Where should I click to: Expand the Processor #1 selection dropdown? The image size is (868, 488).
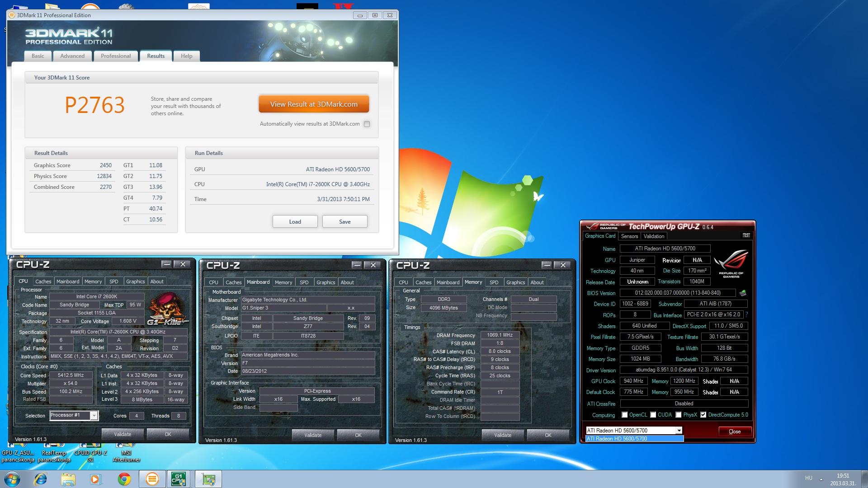94,416
